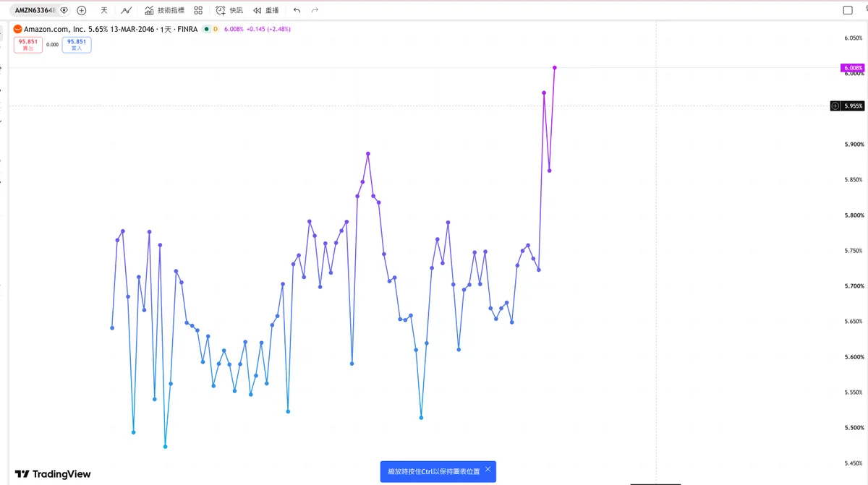Screen dimensions: 868x485
Task: Click the orange D delayed-data badge
Action: click(215, 29)
